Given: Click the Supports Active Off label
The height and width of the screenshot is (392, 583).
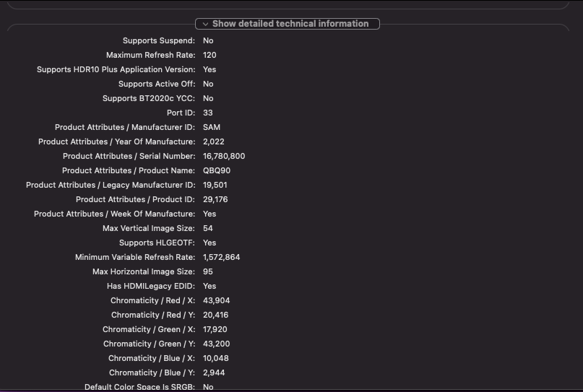Looking at the screenshot, I should (x=156, y=84).
